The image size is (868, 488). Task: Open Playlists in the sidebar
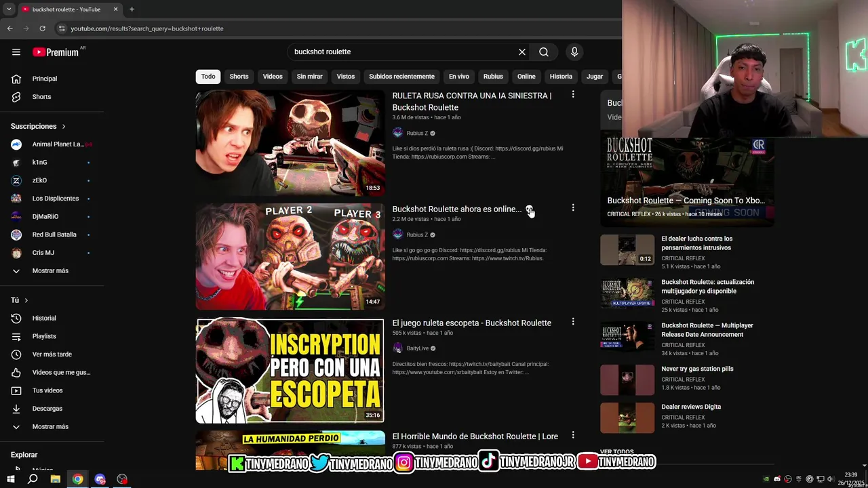click(43, 336)
